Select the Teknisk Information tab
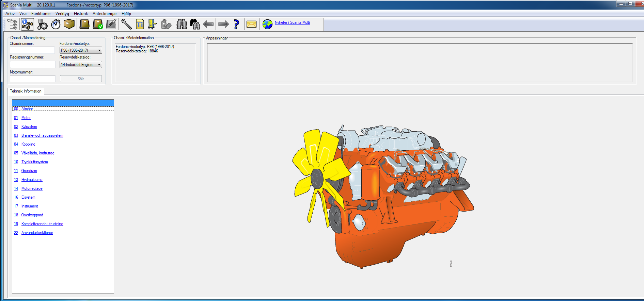The height and width of the screenshot is (301, 644). coord(26,91)
